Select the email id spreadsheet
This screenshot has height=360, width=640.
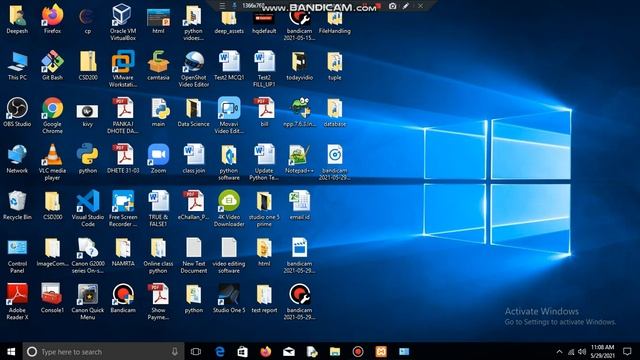point(299,205)
